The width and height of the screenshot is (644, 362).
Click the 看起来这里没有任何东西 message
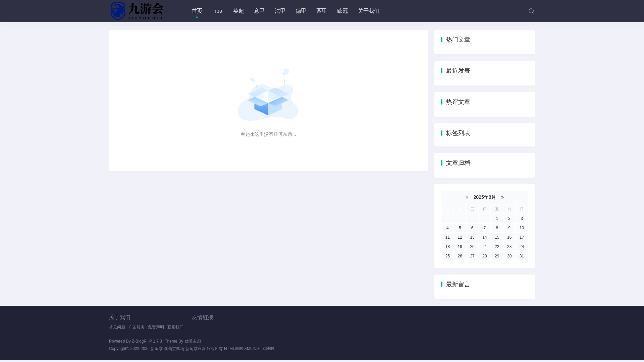click(x=268, y=134)
